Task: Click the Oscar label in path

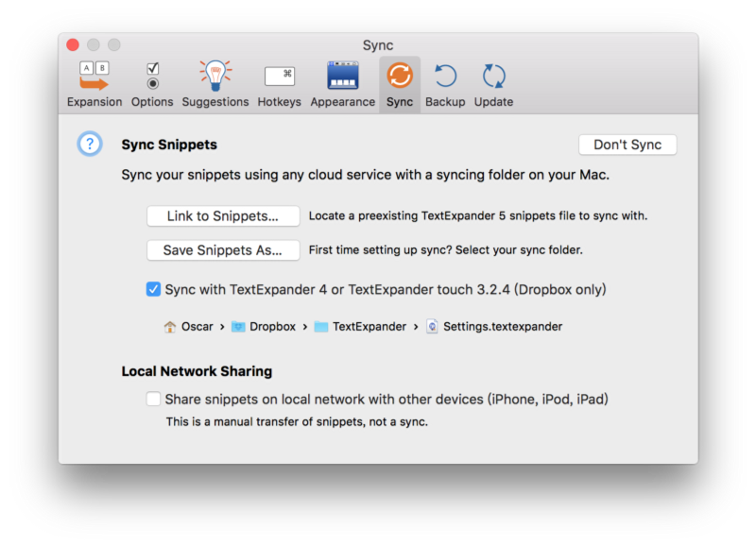Action: pyautogui.click(x=198, y=327)
